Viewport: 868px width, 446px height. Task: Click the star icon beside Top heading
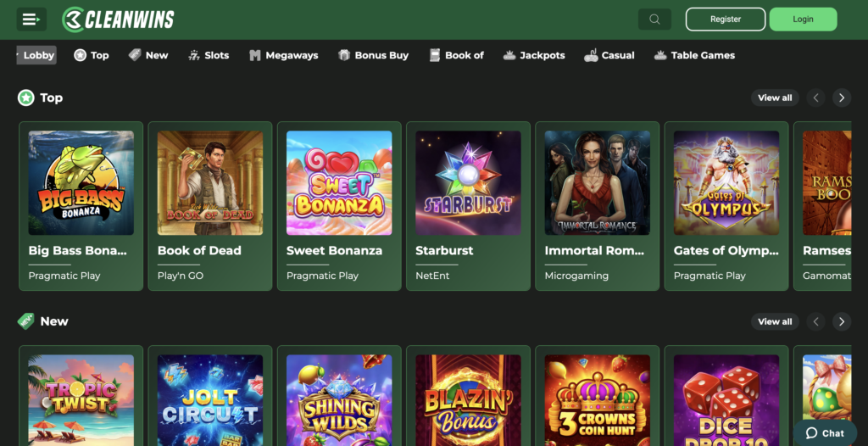26,98
